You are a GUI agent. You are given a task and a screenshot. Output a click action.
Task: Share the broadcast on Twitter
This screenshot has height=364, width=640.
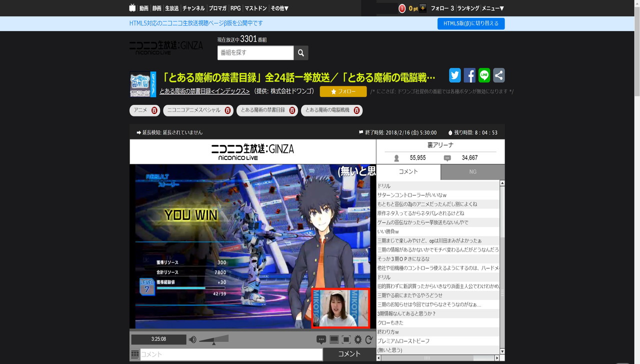455,75
